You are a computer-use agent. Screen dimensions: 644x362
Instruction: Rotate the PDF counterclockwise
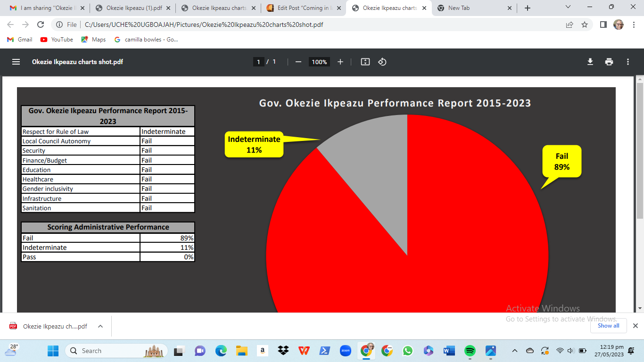point(382,62)
